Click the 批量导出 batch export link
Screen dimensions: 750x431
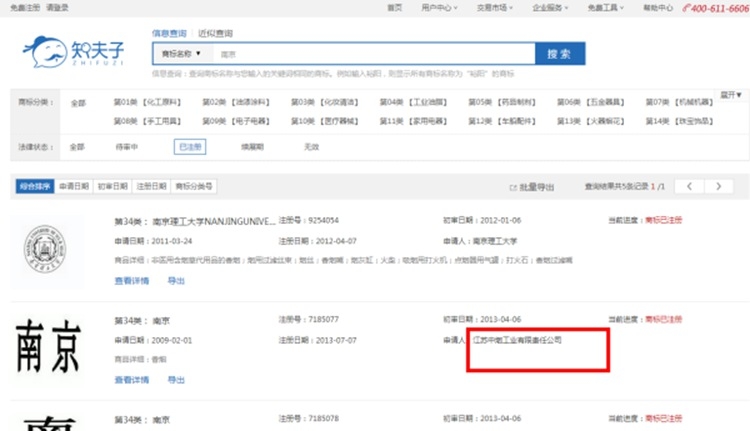point(537,188)
